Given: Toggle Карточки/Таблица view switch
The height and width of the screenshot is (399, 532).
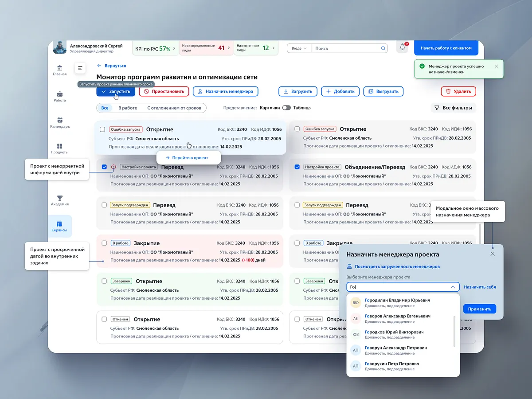Looking at the screenshot, I should [286, 108].
